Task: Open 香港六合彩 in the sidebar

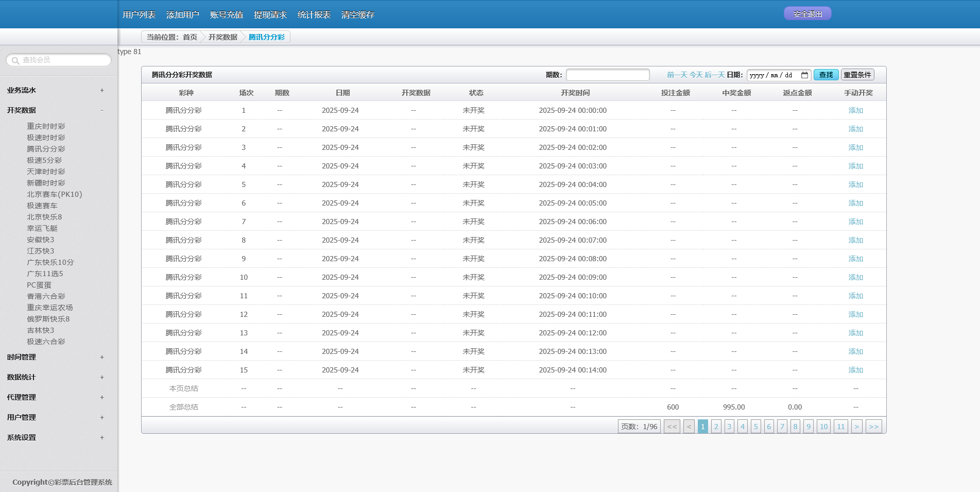Action: pyautogui.click(x=46, y=296)
